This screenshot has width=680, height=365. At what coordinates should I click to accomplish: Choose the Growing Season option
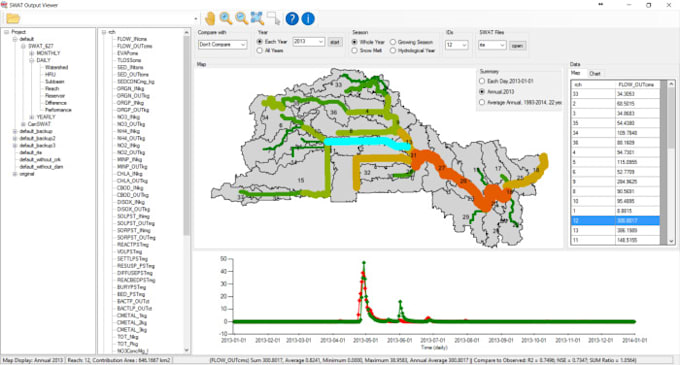tap(392, 42)
